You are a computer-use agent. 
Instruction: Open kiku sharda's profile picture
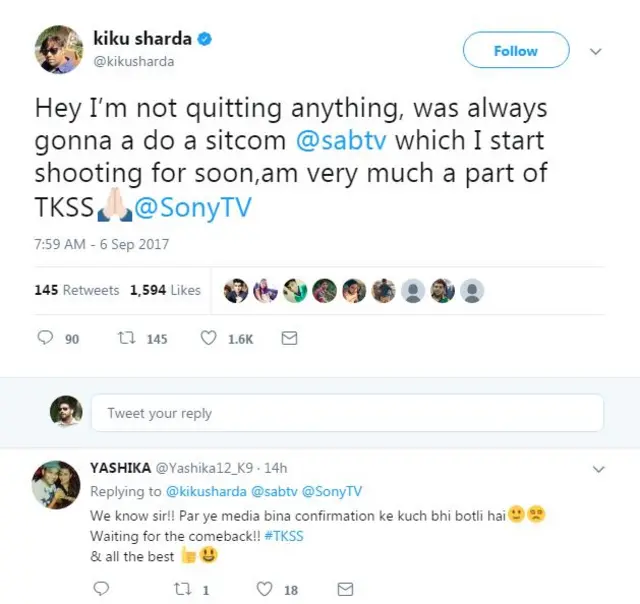pos(59,49)
